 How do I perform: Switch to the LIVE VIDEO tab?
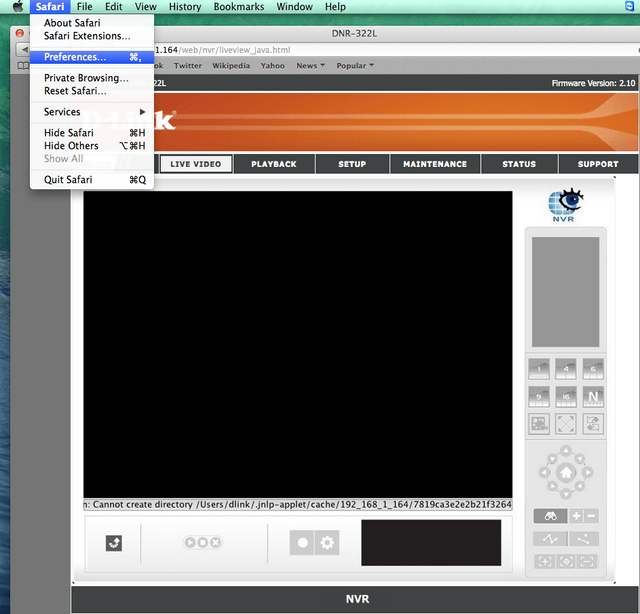[196, 164]
